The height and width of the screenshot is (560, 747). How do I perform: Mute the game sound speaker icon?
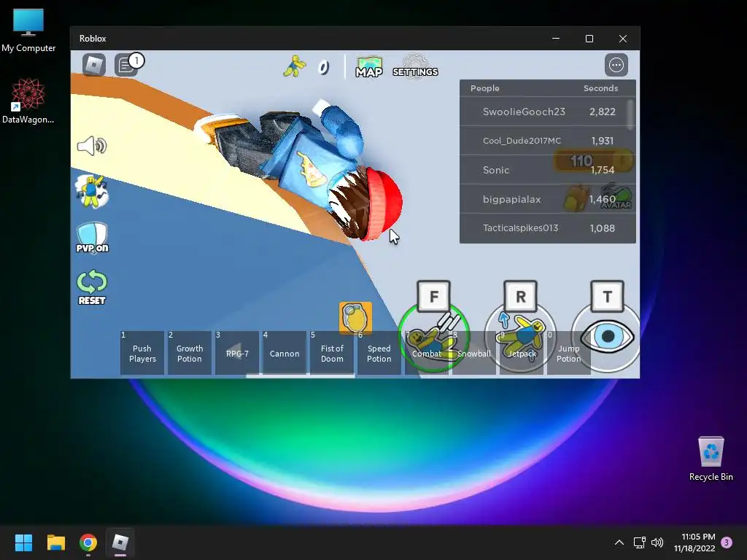coord(92,146)
